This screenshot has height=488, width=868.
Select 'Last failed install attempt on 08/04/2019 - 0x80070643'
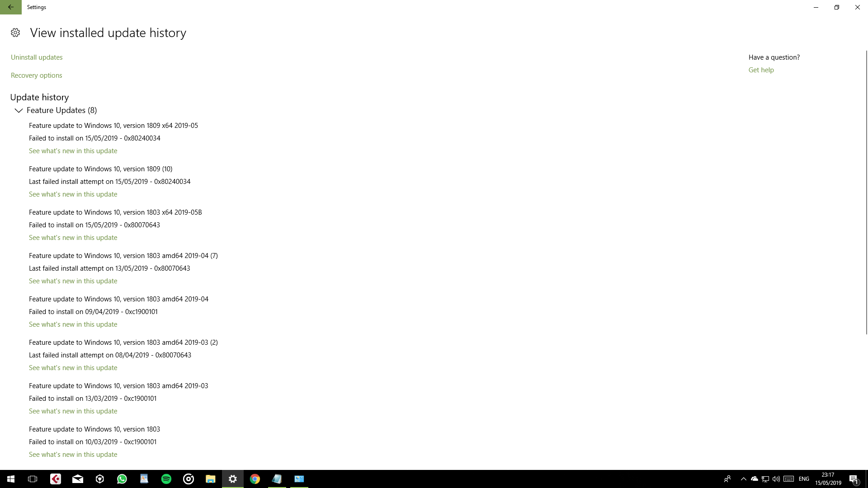[x=110, y=355]
